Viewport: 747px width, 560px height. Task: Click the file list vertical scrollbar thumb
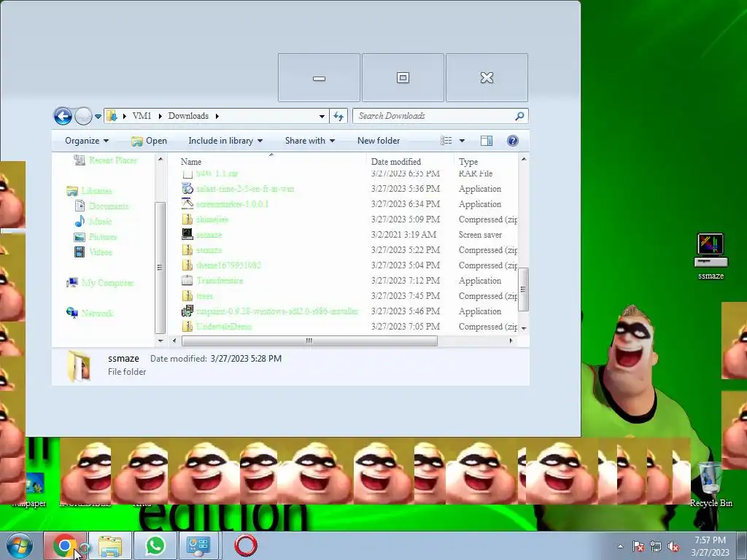(523, 289)
